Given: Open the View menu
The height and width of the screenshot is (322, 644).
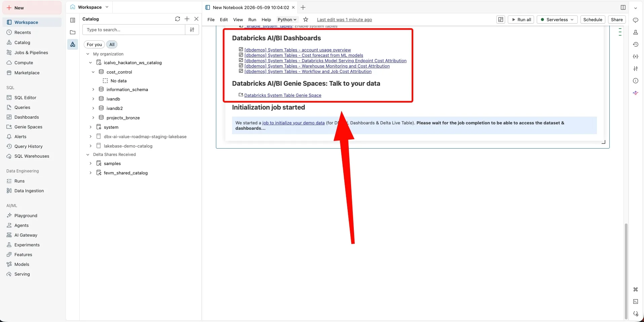Looking at the screenshot, I should (x=238, y=19).
